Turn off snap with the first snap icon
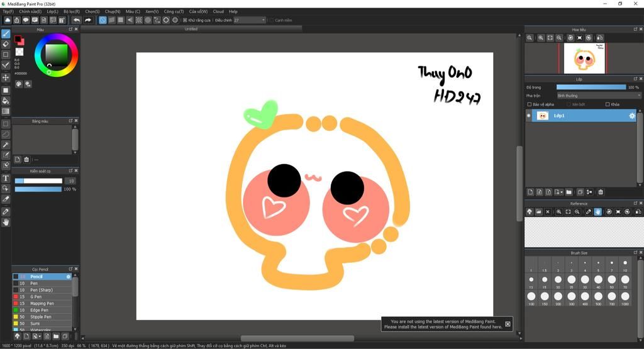This screenshot has height=349, width=644. tap(103, 19)
